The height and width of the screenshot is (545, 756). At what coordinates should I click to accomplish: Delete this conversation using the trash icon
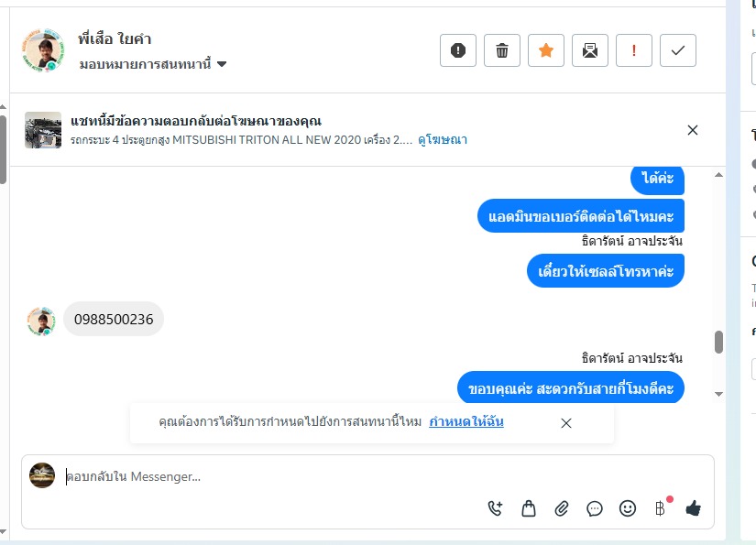pyautogui.click(x=502, y=50)
